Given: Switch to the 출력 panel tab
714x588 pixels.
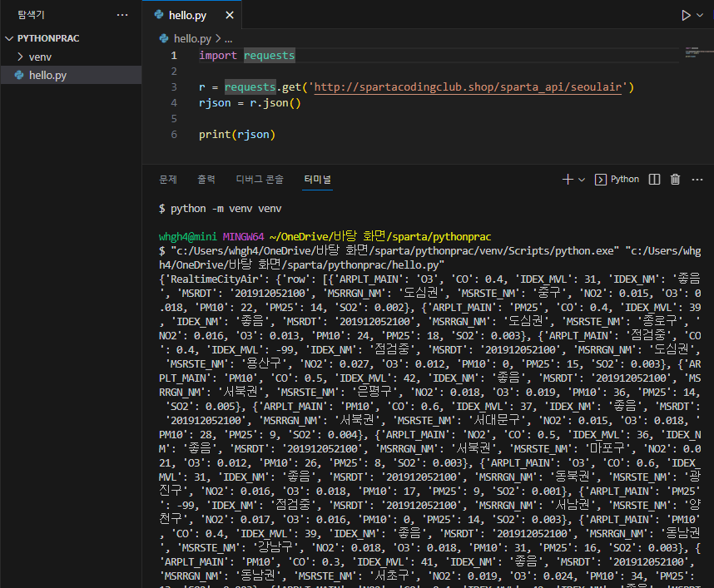Looking at the screenshot, I should pyautogui.click(x=206, y=180).
